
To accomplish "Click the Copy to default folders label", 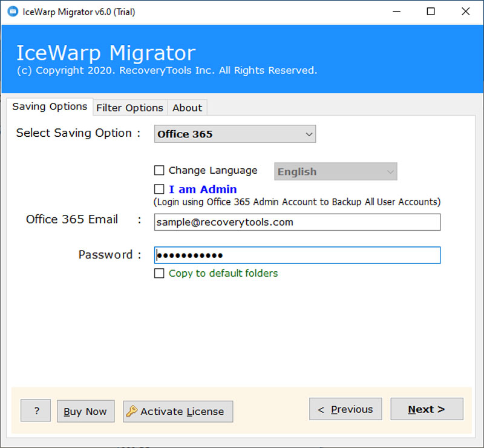I will [223, 273].
